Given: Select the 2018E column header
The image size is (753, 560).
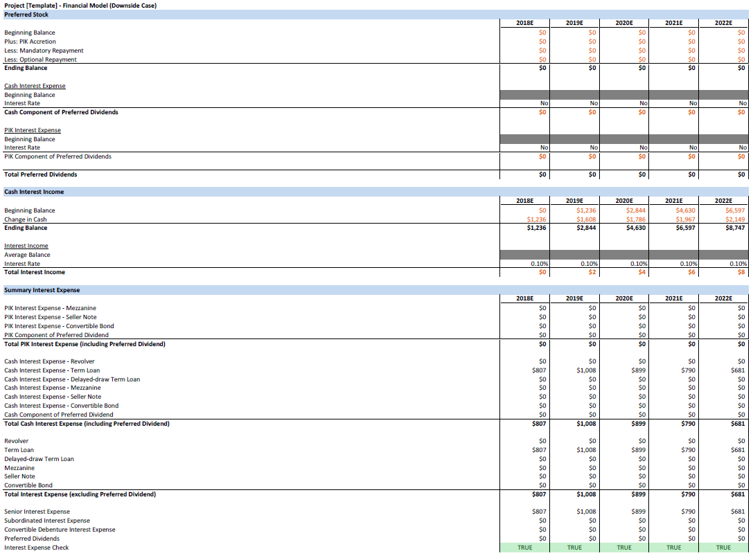Looking at the screenshot, I should click(524, 23).
